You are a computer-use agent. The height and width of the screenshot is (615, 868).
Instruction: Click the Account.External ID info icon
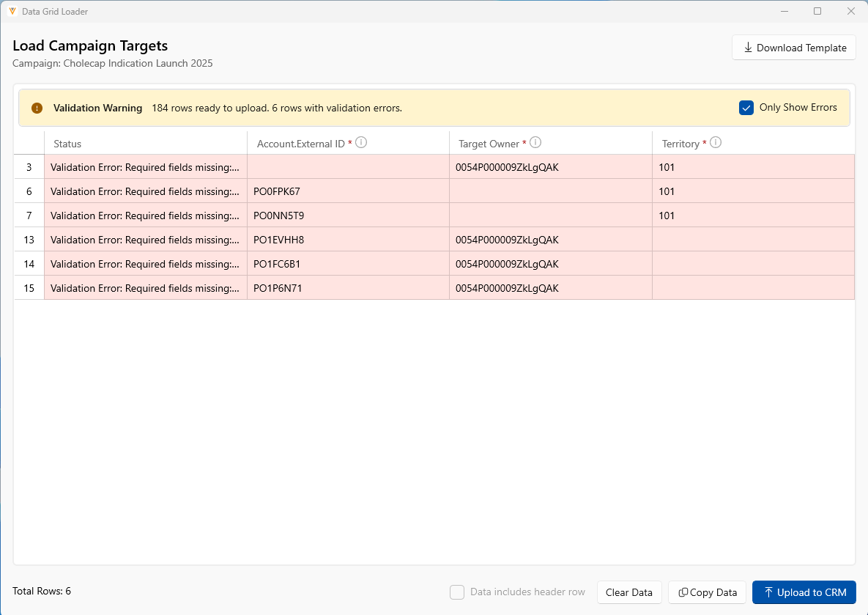coord(361,143)
